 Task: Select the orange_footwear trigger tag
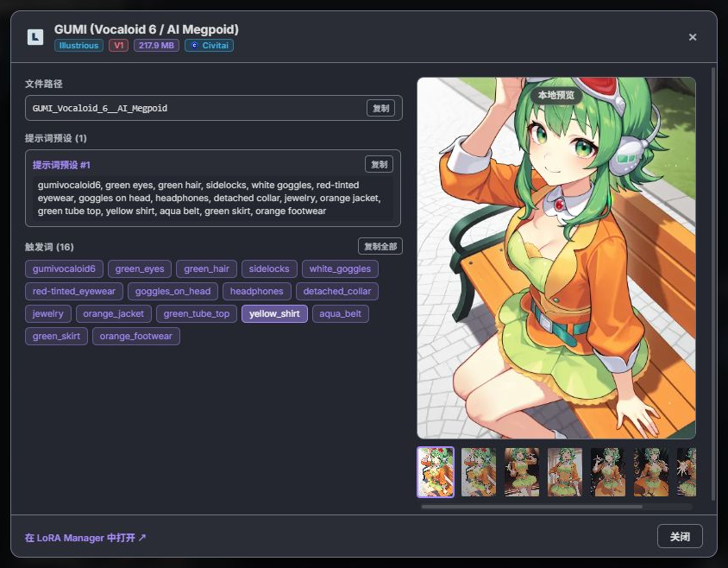click(136, 336)
